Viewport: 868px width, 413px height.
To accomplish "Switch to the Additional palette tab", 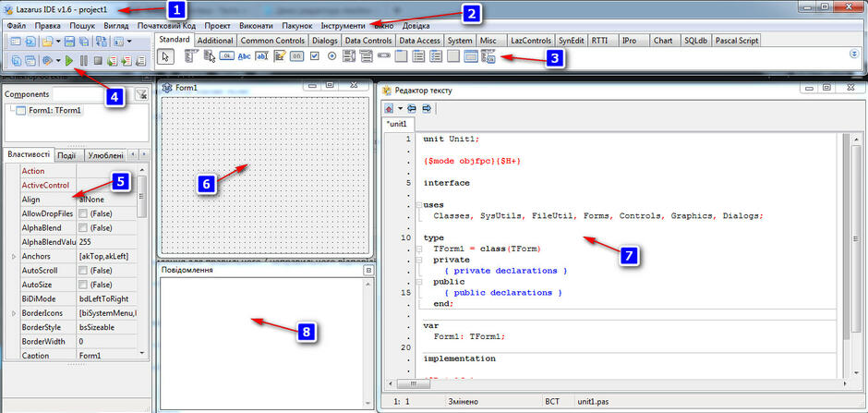I will [215, 41].
